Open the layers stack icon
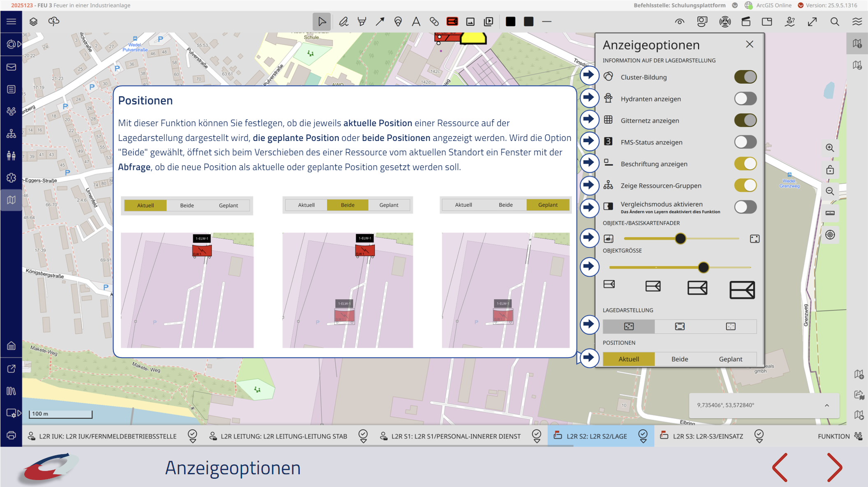 [33, 21]
